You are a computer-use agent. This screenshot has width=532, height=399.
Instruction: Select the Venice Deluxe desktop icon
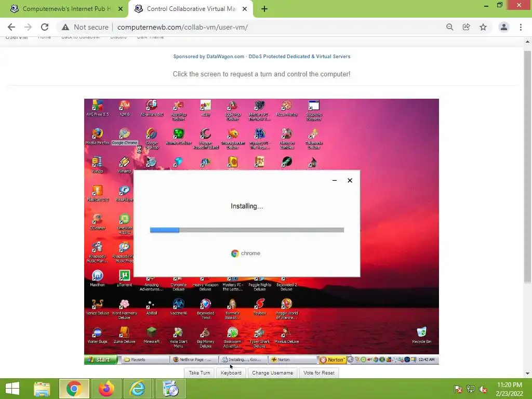[x=97, y=307]
